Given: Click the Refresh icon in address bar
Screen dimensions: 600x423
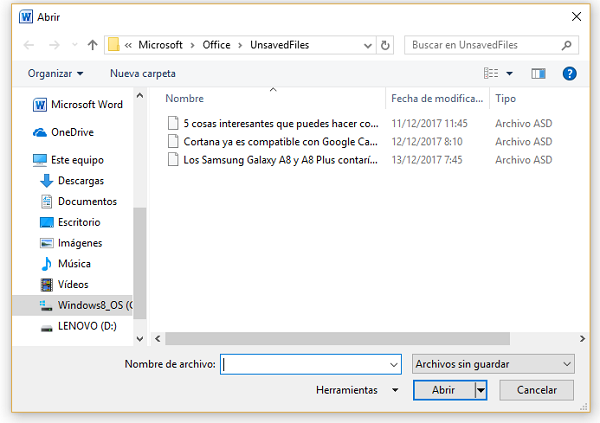Looking at the screenshot, I should (x=386, y=45).
